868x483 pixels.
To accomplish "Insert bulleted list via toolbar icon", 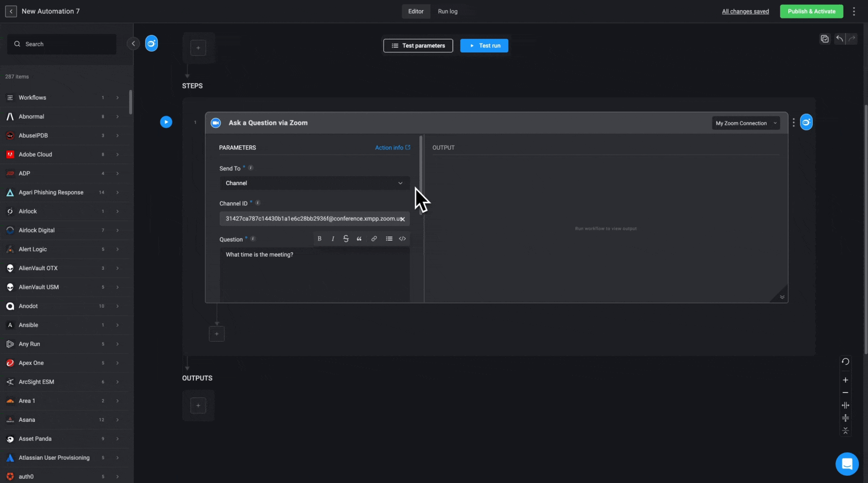I will tap(389, 239).
